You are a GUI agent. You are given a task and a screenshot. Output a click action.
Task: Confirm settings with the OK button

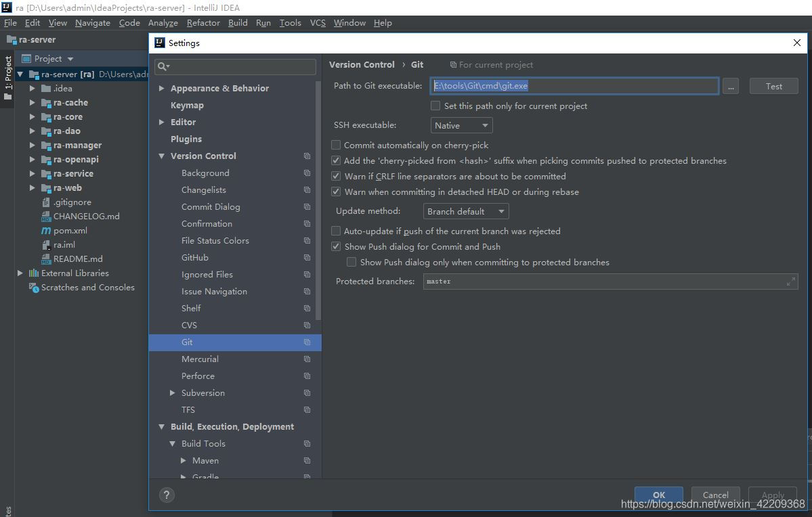[659, 495]
